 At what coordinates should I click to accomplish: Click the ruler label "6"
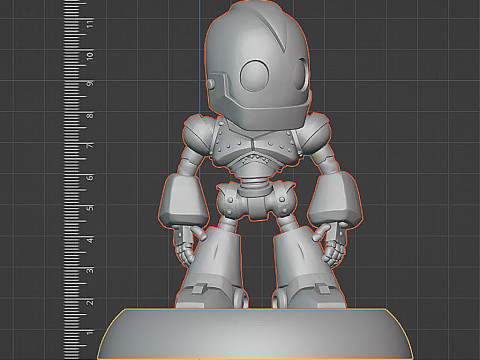coord(90,177)
